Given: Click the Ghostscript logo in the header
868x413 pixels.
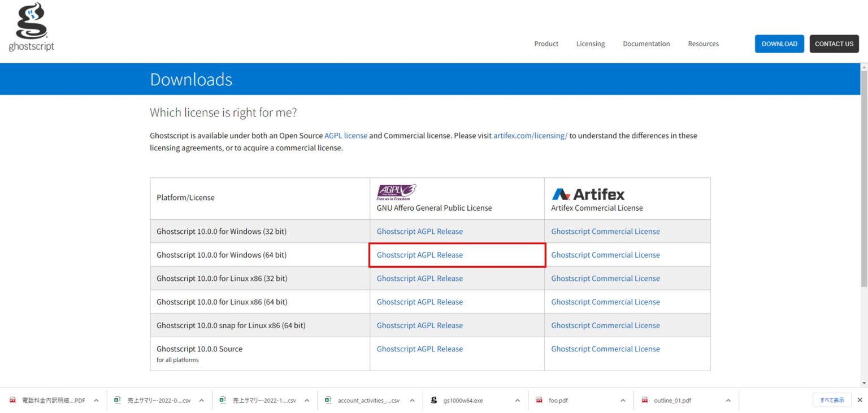Looking at the screenshot, I should pos(32,28).
